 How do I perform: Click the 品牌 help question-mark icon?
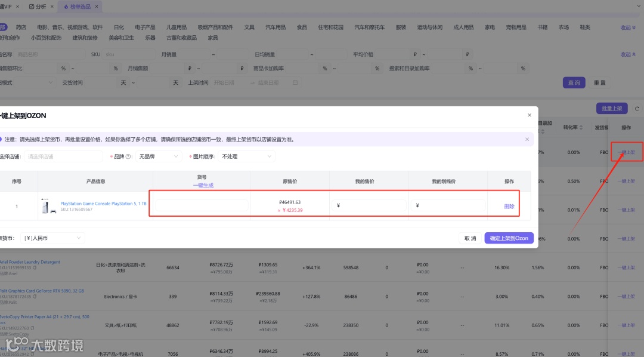coord(128,156)
